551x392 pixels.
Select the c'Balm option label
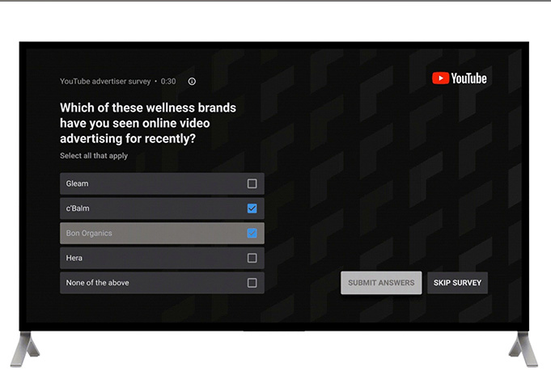[78, 209]
